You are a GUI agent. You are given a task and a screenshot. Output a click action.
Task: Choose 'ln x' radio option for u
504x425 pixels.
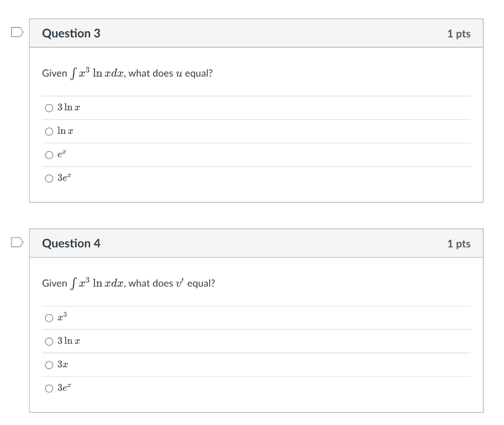[x=49, y=131]
